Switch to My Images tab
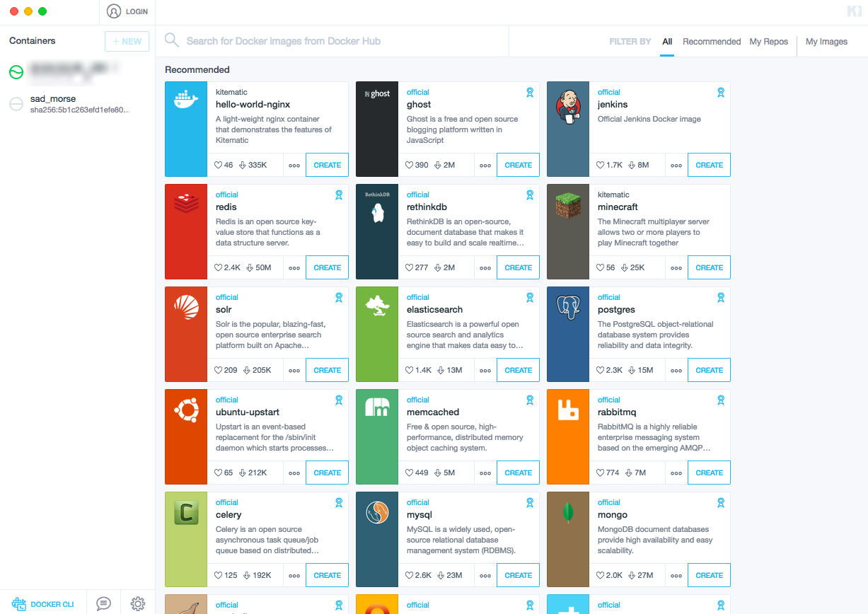Screen dimensions: 868x614 (826, 42)
